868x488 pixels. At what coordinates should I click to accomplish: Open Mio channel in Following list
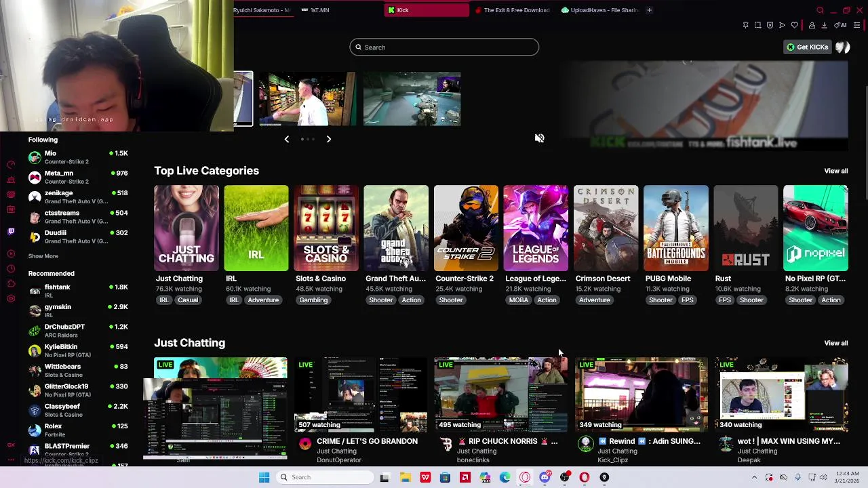click(78, 157)
